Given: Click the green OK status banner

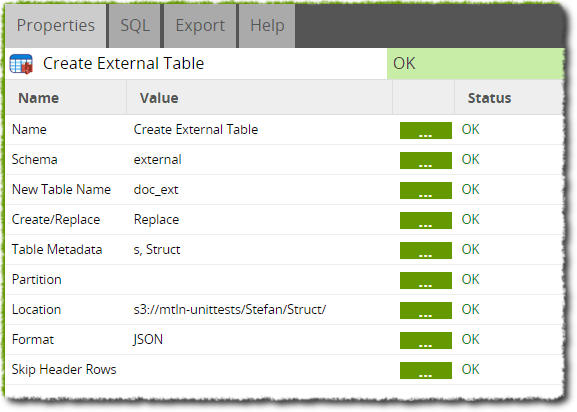Looking at the screenshot, I should tap(475, 64).
